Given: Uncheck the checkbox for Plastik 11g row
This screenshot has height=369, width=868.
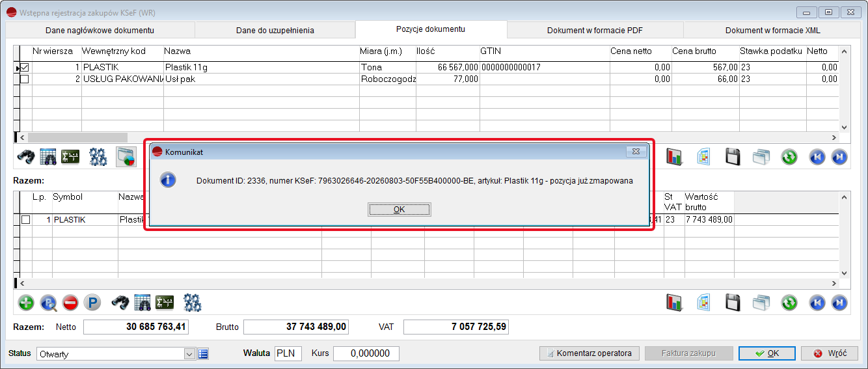Looking at the screenshot, I should click(25, 67).
